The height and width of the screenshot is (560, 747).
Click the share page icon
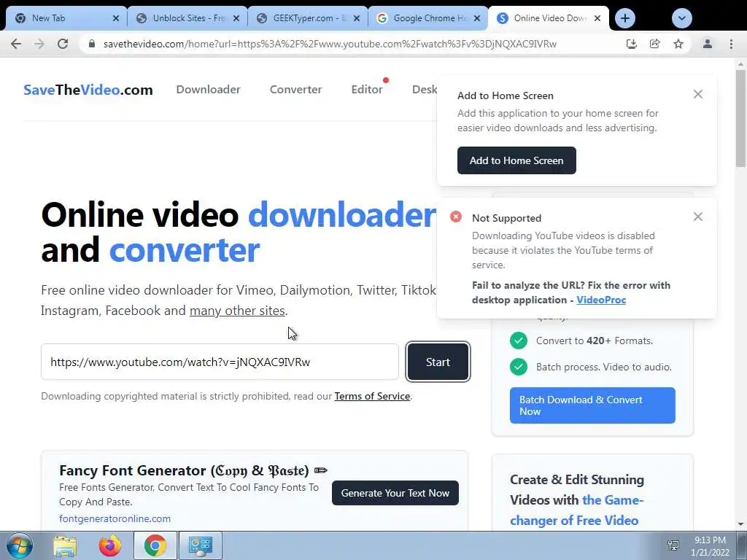[x=654, y=44]
